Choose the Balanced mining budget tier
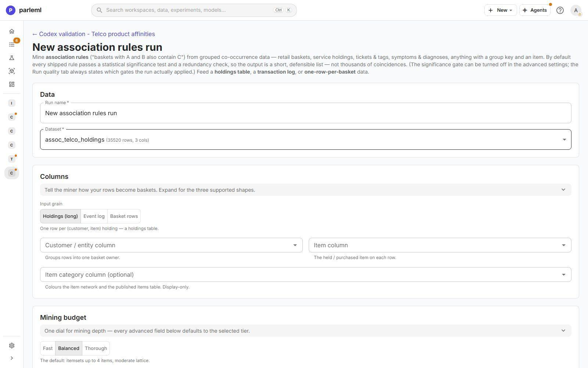Viewport: 588px width, 368px height. [x=69, y=348]
